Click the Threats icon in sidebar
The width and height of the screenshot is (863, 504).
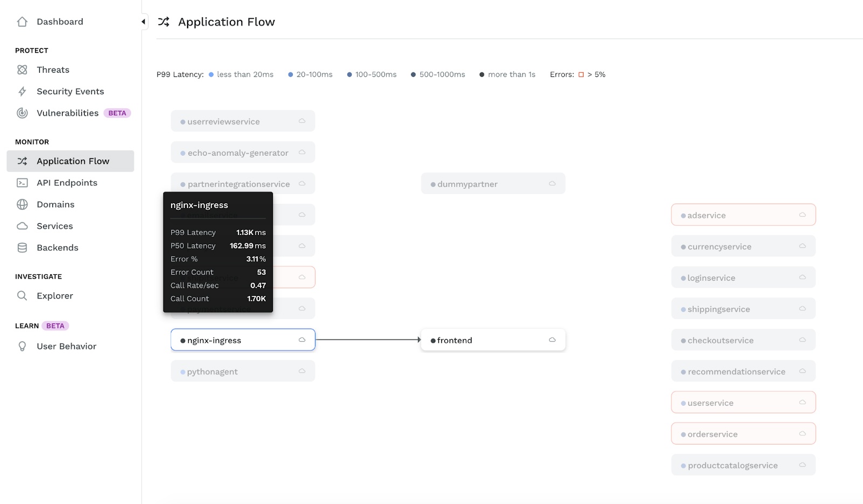click(x=22, y=70)
